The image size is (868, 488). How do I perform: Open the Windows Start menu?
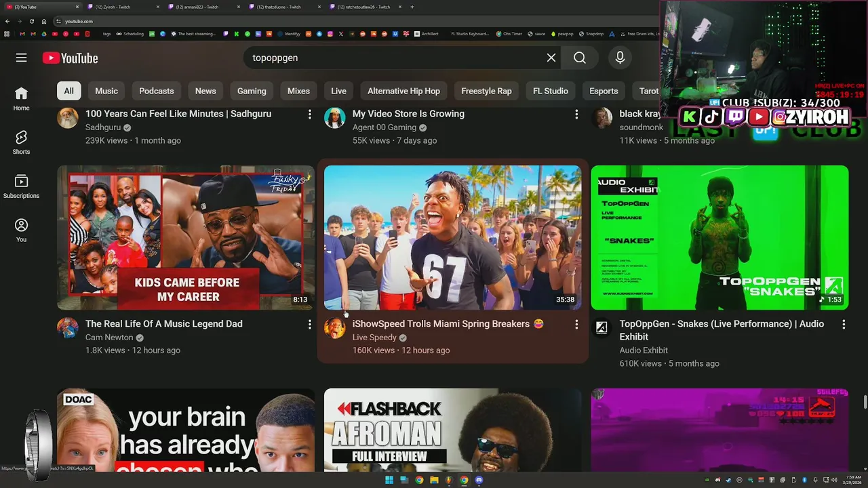click(389, 480)
